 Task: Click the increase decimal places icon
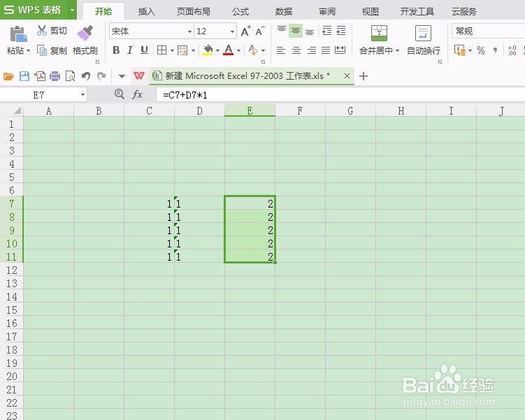pyautogui.click(x=512, y=50)
